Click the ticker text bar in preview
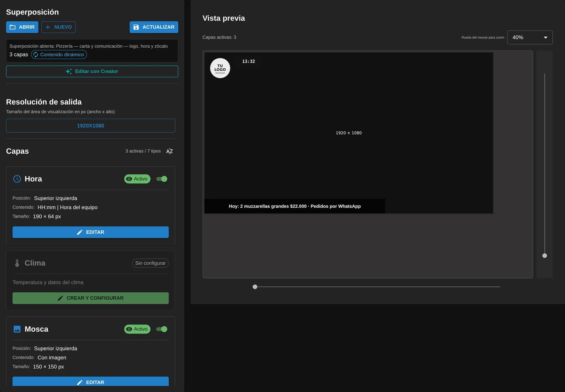565x392 pixels. pyautogui.click(x=295, y=206)
